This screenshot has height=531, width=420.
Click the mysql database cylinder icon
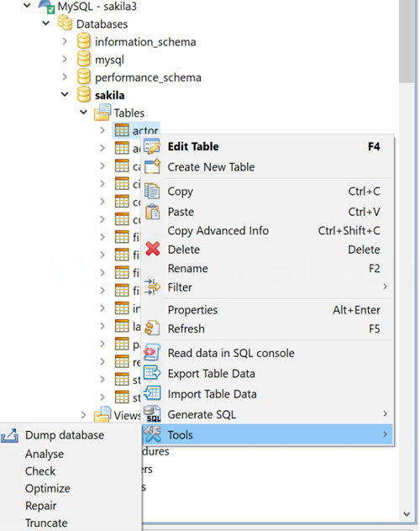tap(84, 59)
